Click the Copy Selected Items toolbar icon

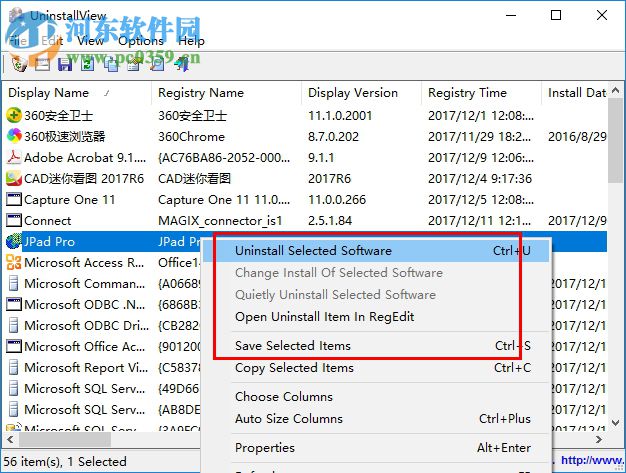coord(111,64)
